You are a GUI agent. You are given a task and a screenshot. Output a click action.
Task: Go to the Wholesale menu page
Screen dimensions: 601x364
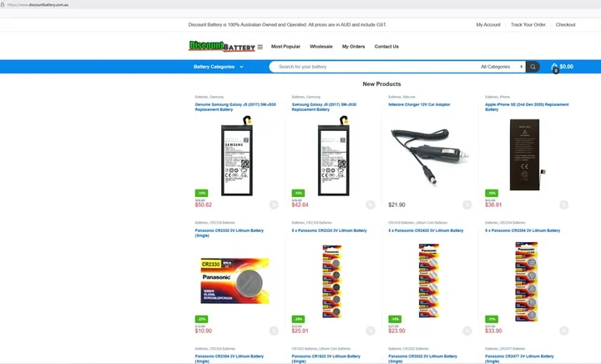click(321, 47)
